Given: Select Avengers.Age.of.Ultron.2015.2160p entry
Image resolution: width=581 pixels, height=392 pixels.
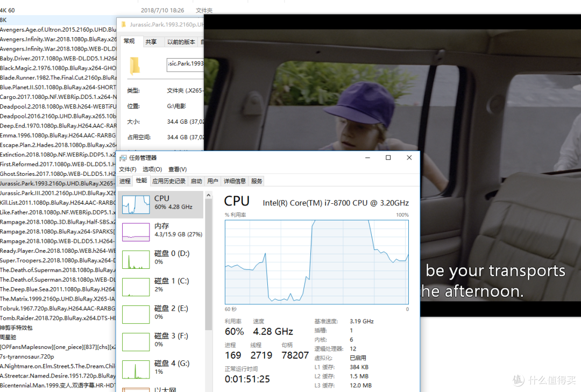Looking at the screenshot, I should [x=58, y=30].
